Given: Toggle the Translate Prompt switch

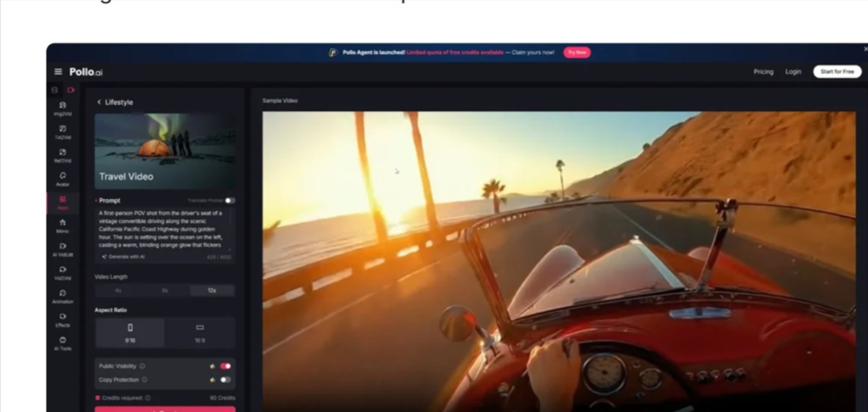Looking at the screenshot, I should (230, 201).
